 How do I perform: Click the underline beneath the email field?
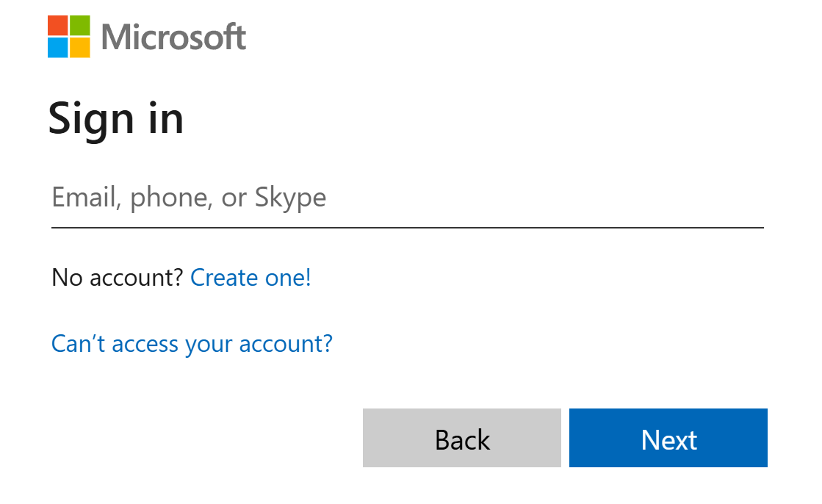[x=406, y=228]
